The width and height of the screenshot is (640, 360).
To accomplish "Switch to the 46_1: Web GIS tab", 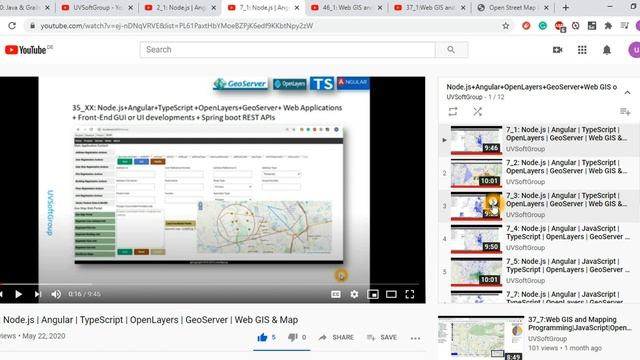I will pos(346,7).
